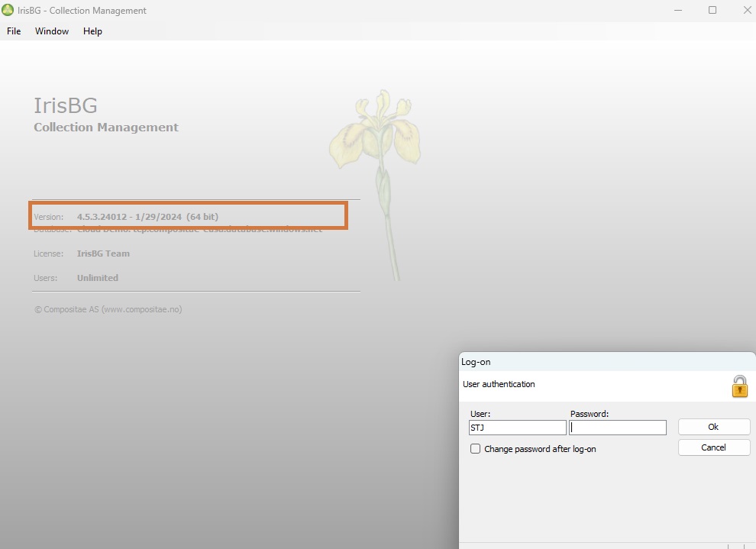Click the Users value Unlimited
The image size is (756, 549).
point(98,278)
